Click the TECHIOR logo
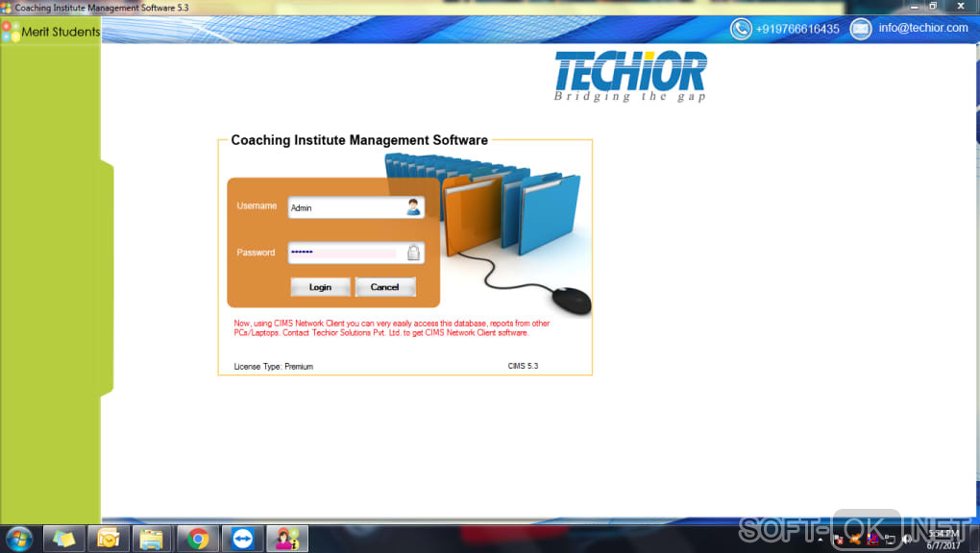Screen dimensions: 980x553 (630, 76)
